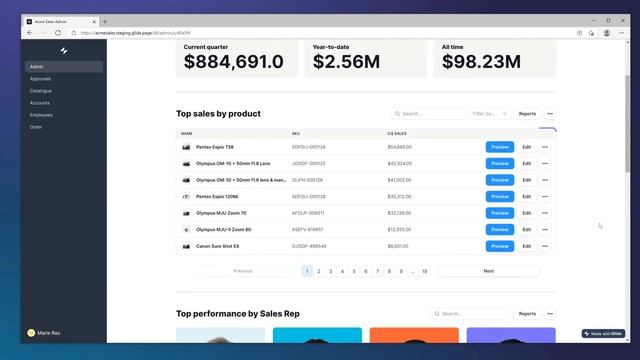The height and width of the screenshot is (360, 640).
Task: Open more options for SKU JIOSDF-000125 row
Action: [545, 164]
